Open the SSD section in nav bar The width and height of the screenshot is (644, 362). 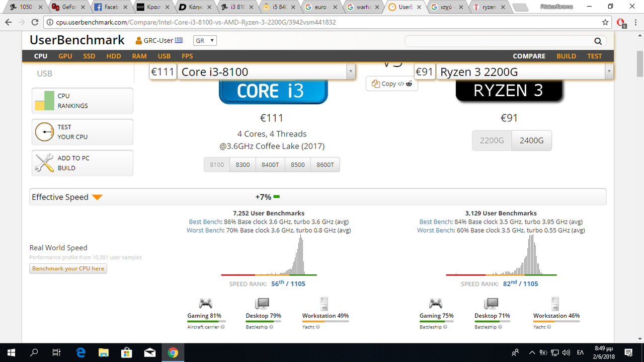[89, 56]
